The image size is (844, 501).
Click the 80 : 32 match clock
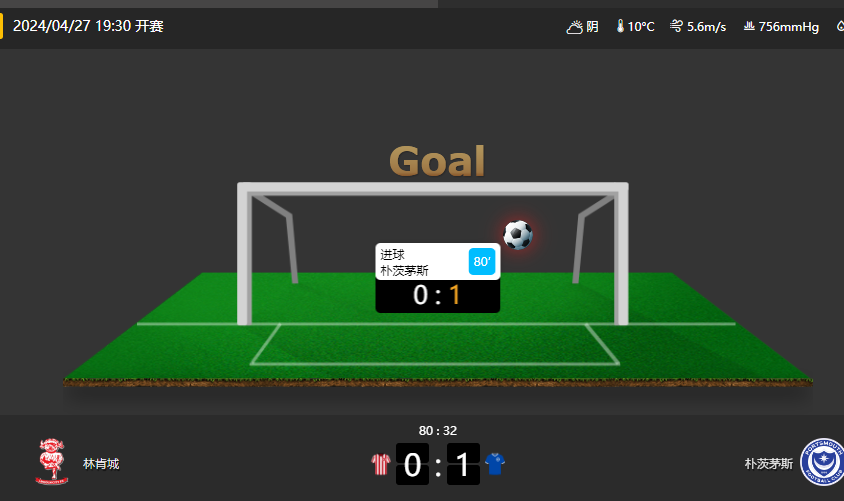[x=438, y=431]
